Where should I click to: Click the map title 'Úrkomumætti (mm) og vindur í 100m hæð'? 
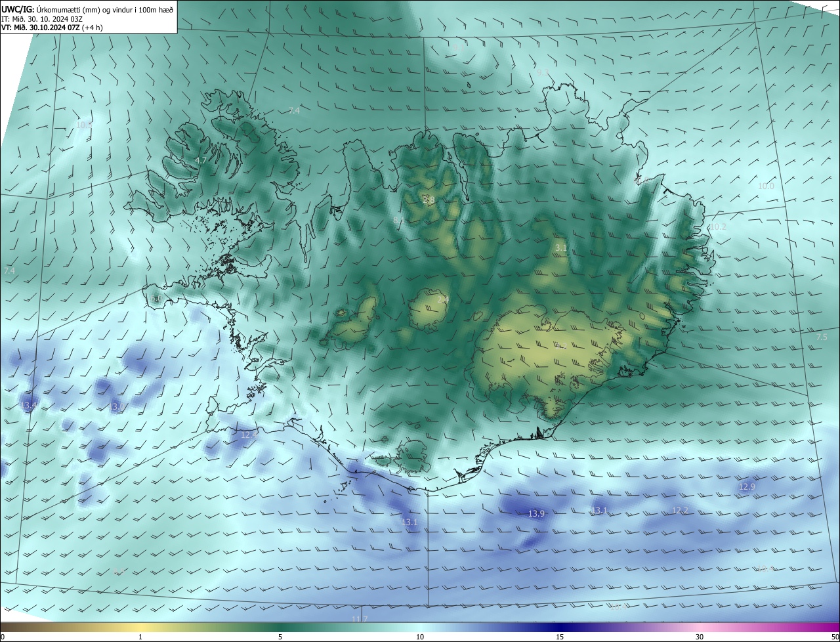point(104,9)
